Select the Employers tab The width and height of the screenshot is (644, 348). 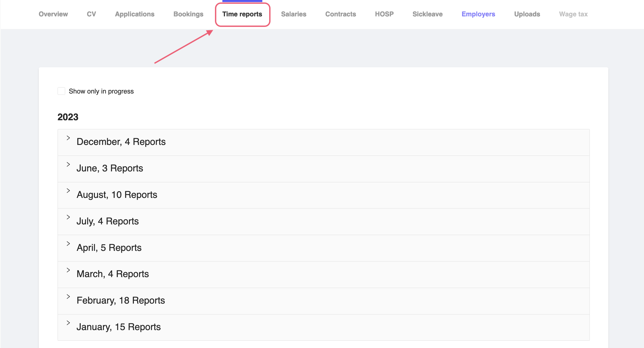[x=478, y=14]
